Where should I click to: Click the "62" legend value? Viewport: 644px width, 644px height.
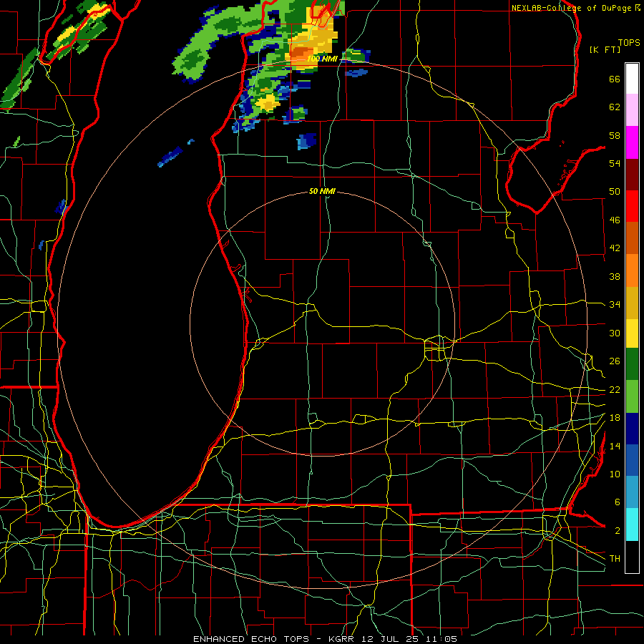[615, 107]
